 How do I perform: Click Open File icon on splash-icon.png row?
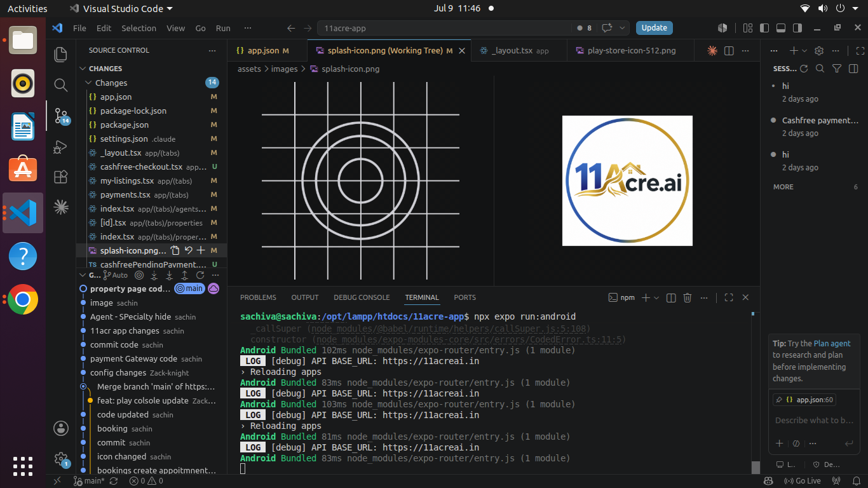[175, 250]
